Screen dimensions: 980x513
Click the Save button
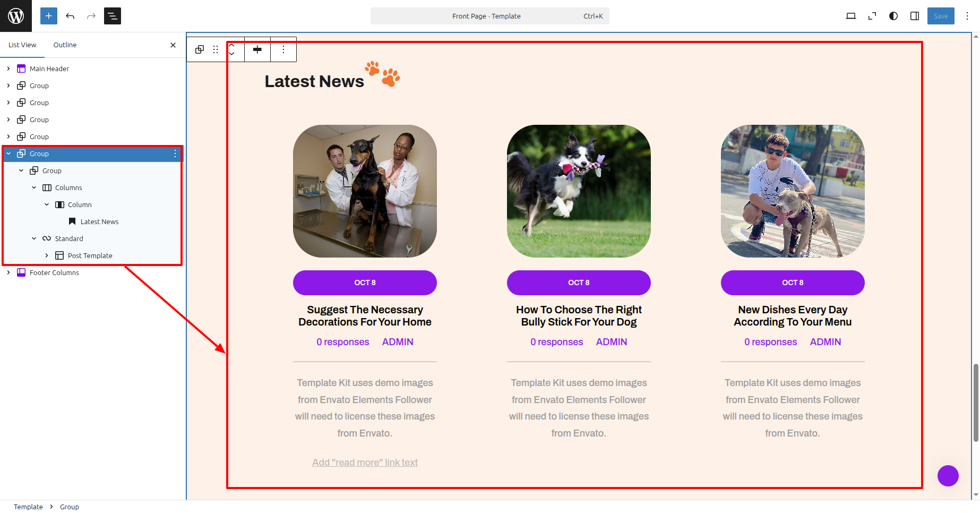940,16
